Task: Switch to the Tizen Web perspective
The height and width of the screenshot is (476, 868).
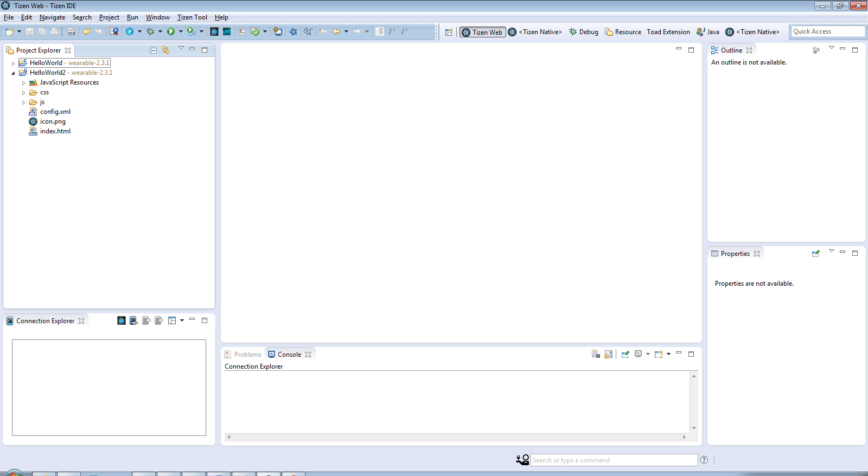Action: tap(482, 32)
